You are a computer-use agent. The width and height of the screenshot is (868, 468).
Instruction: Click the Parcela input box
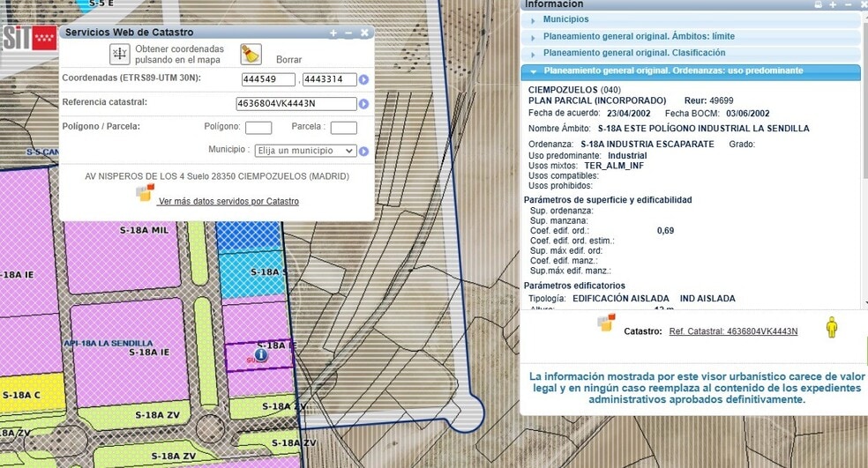coord(344,128)
